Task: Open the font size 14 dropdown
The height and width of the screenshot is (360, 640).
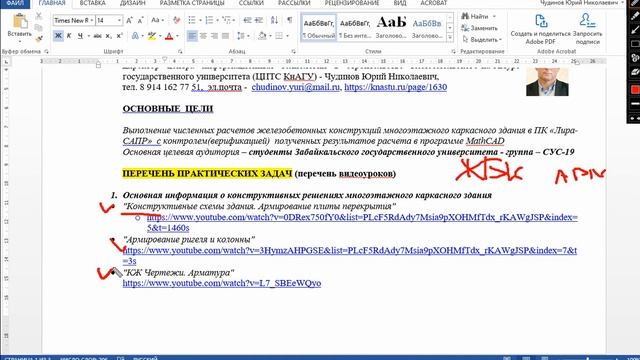Action: (119, 20)
